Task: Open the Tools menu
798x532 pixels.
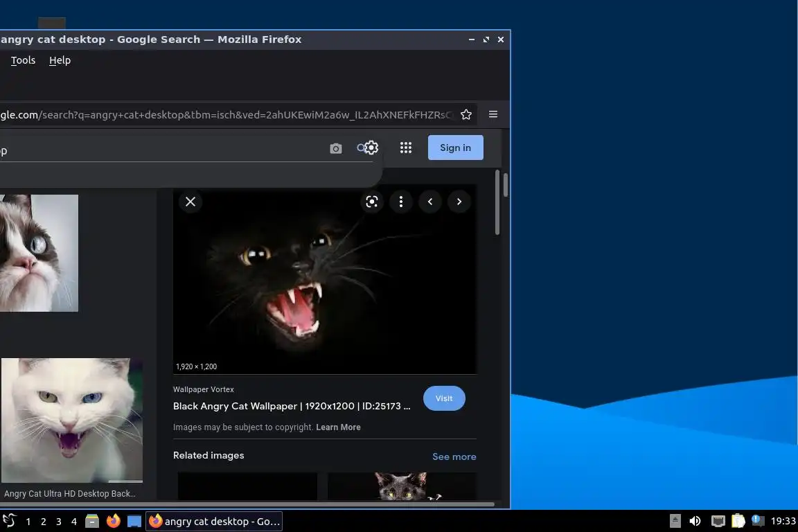Action: pos(23,60)
